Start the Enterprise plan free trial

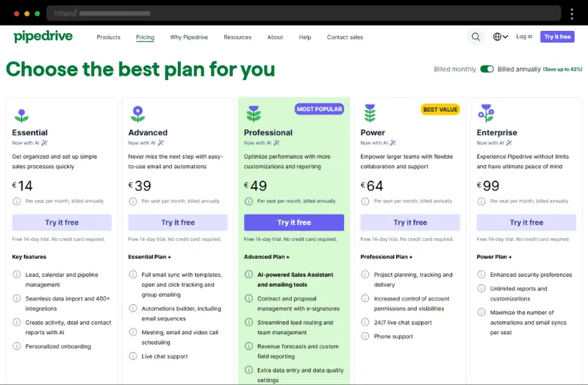tap(526, 223)
